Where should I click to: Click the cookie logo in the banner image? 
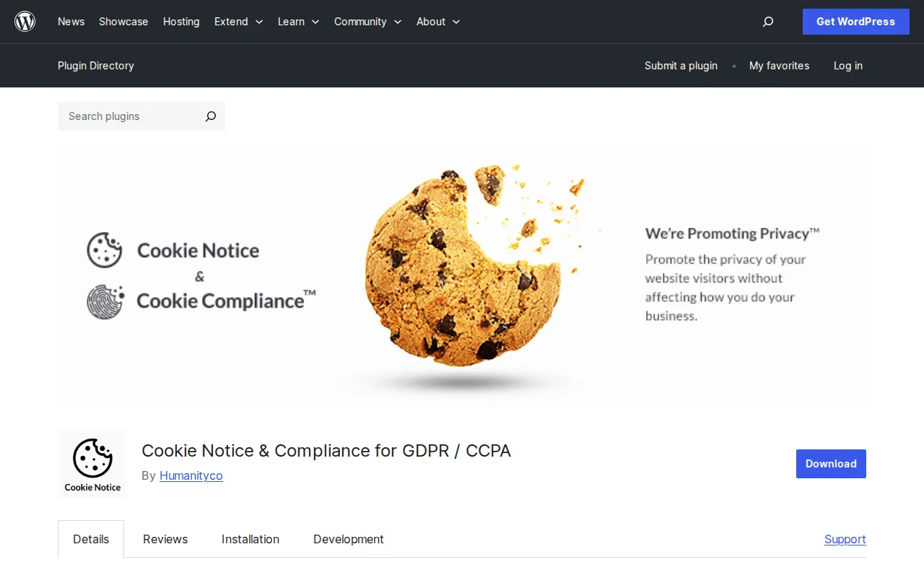105,250
